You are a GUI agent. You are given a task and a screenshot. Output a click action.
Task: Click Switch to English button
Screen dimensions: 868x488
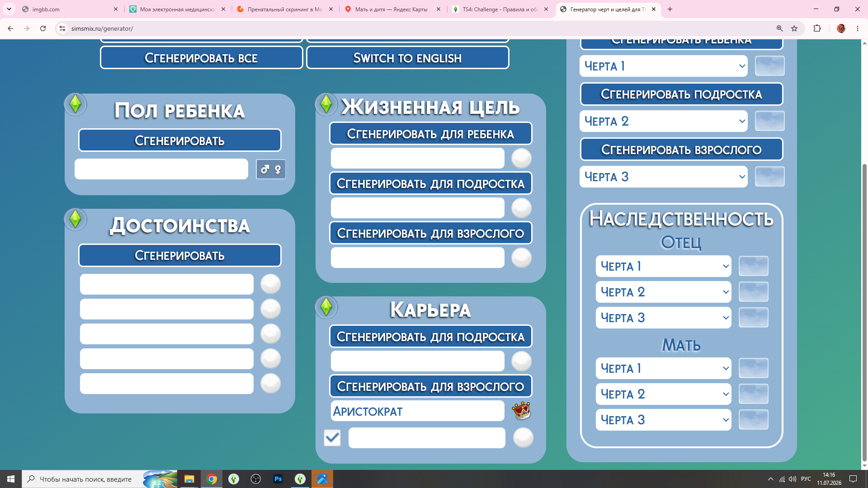[408, 58]
